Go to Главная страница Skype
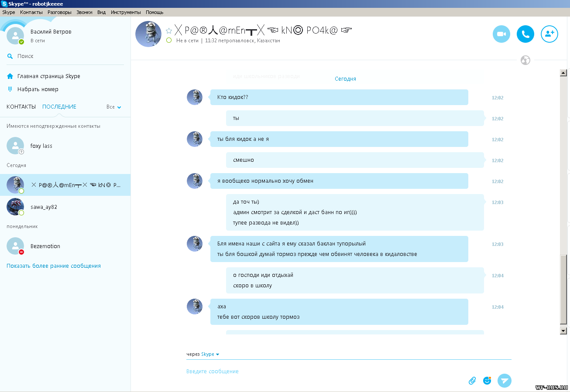 click(48, 76)
